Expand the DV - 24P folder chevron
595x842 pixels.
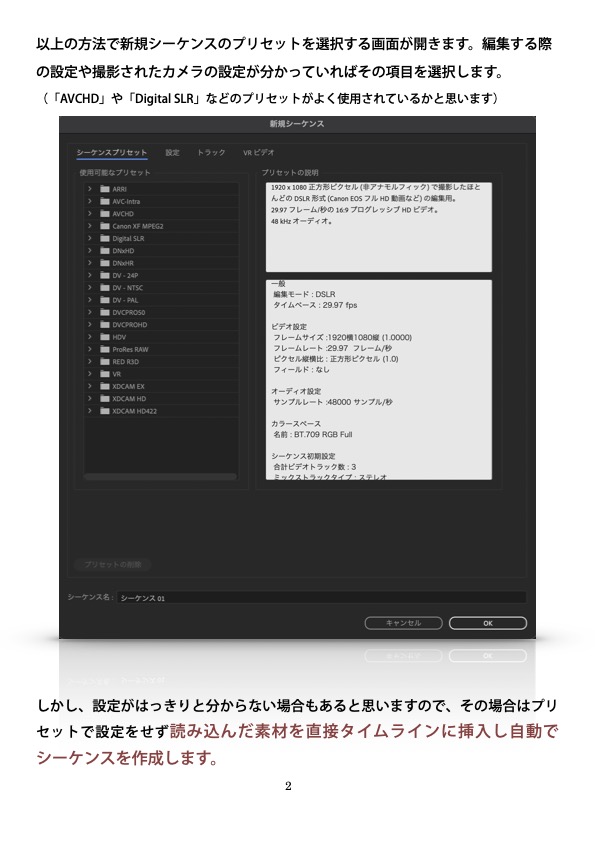click(90, 275)
